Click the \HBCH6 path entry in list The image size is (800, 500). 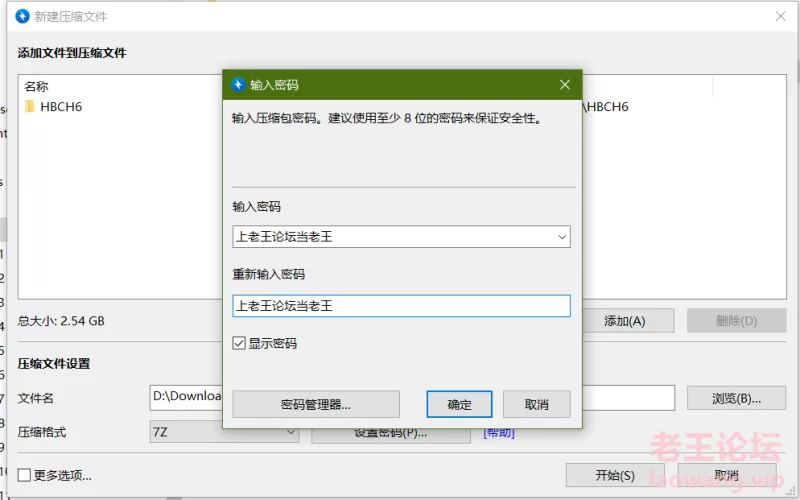pos(606,107)
